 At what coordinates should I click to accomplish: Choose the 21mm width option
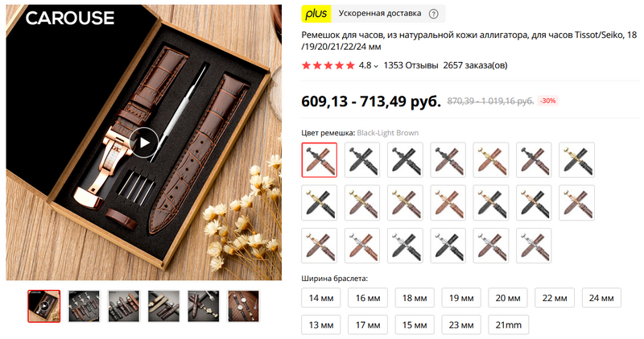509,325
